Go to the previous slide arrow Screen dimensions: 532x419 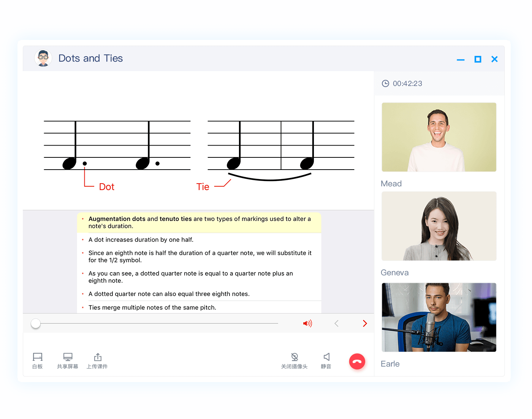(336, 324)
